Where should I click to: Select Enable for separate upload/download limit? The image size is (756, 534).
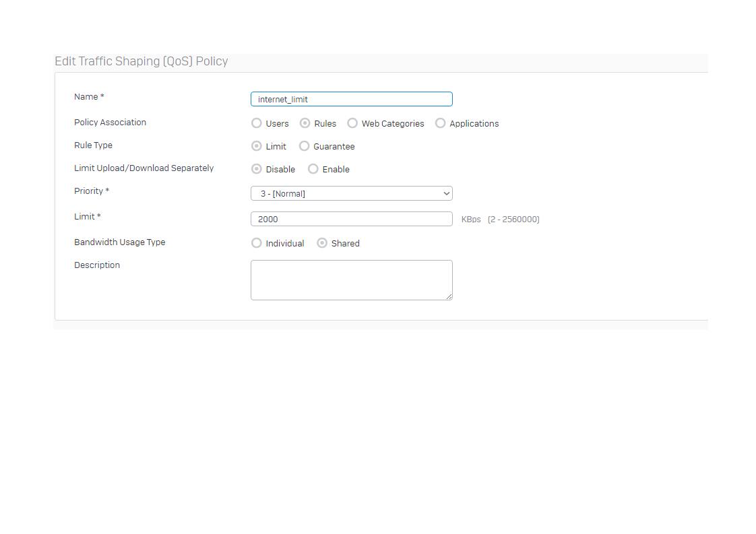coord(313,169)
